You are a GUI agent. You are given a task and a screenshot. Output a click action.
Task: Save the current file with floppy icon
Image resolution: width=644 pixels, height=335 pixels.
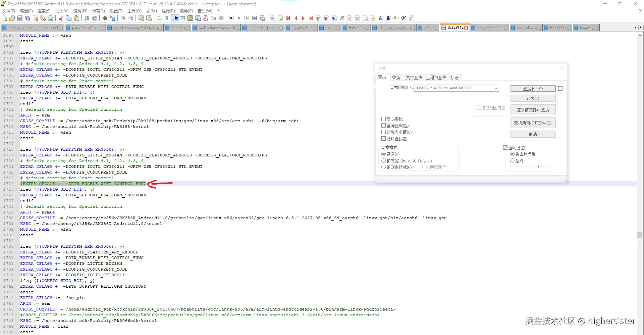[20, 18]
